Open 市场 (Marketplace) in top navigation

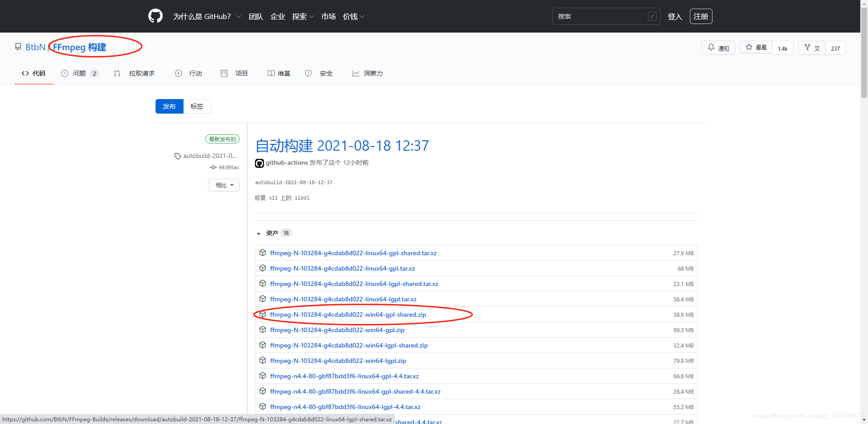point(329,17)
